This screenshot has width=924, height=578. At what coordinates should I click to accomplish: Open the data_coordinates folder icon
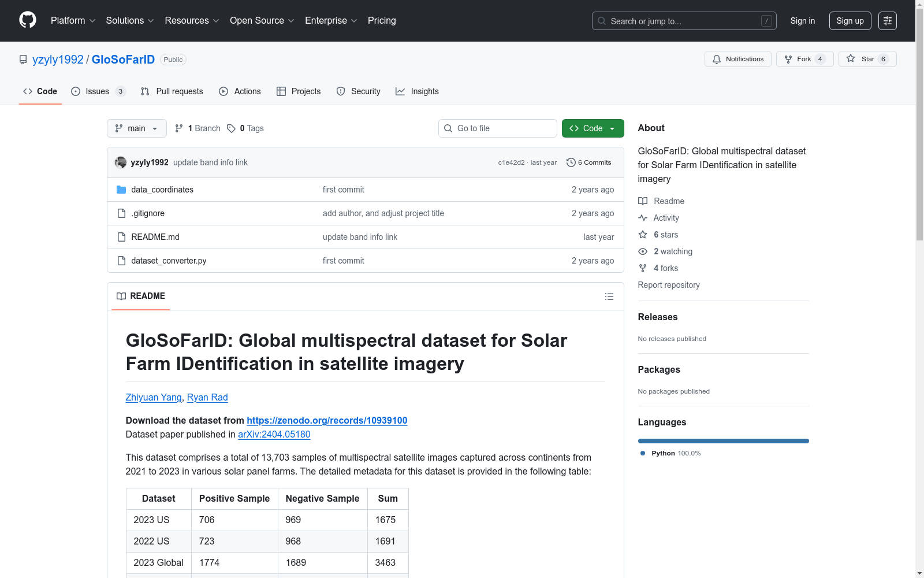(121, 190)
